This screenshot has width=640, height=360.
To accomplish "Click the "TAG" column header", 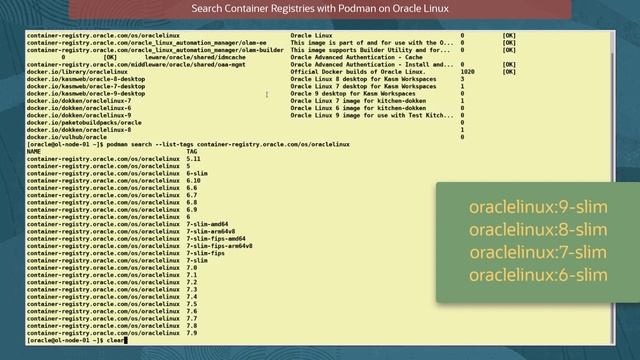I will point(192,152).
